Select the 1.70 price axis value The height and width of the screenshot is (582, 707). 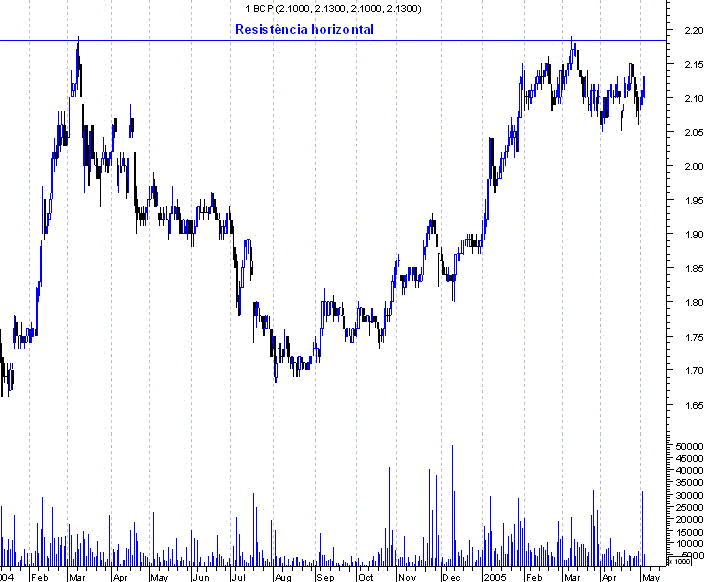coord(693,371)
